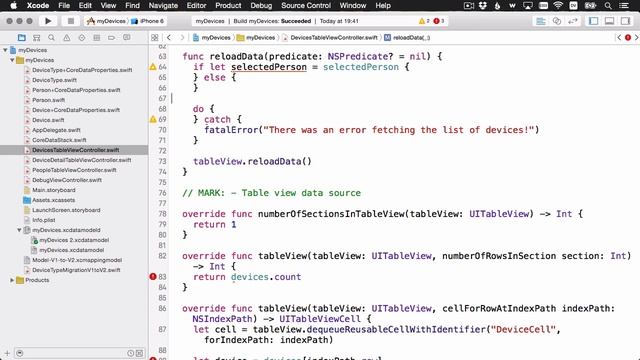
Task: Open macOS Spotlight search
Action: [608, 6]
